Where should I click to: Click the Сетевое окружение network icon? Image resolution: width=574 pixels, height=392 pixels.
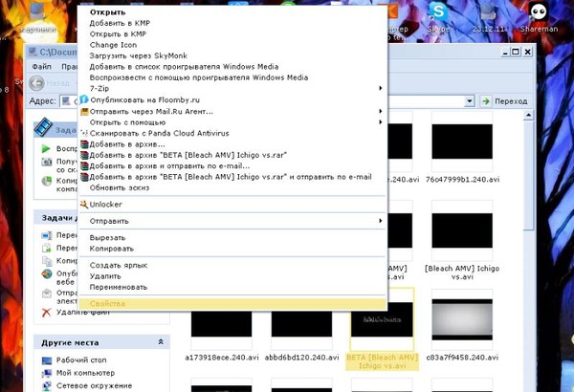click(47, 385)
